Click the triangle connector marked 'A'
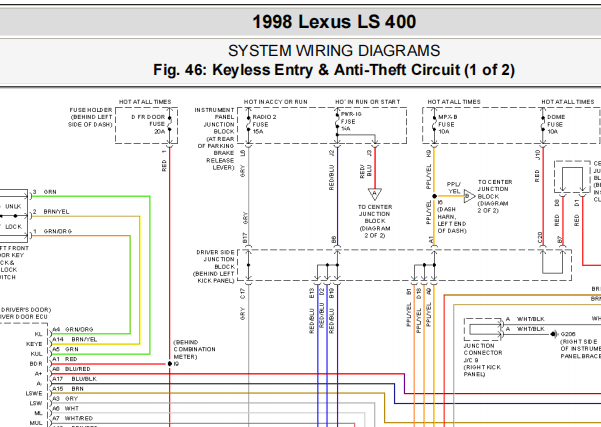This screenshot has width=601, height=427. pyautogui.click(x=375, y=194)
